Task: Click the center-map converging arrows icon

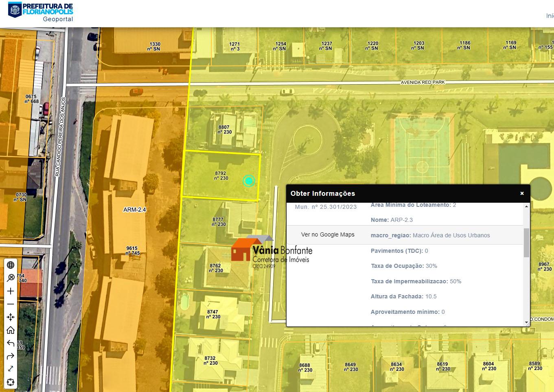Action: pos(11,317)
